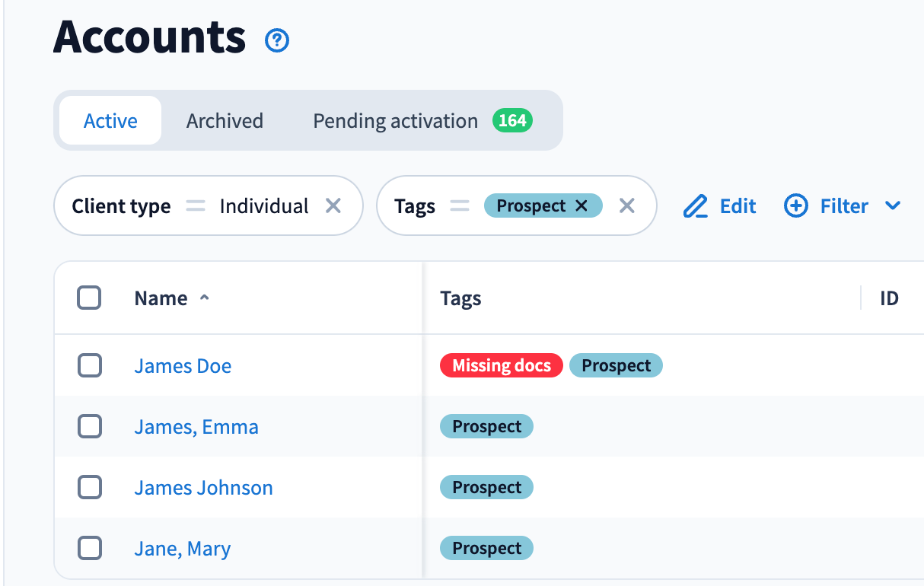The image size is (924, 586).
Task: Toggle the select-all checkbox in header
Action: pyautogui.click(x=90, y=298)
